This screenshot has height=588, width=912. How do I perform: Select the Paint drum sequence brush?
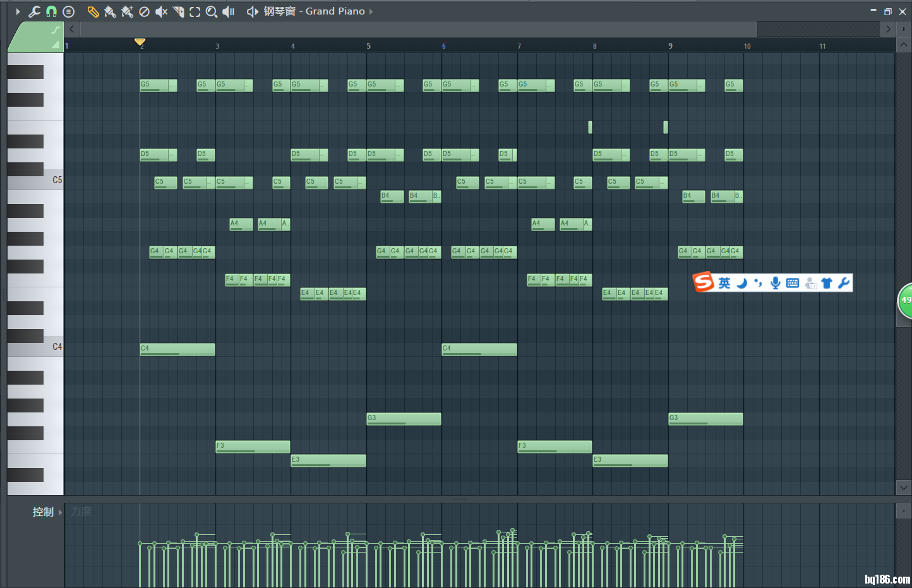tap(127, 11)
